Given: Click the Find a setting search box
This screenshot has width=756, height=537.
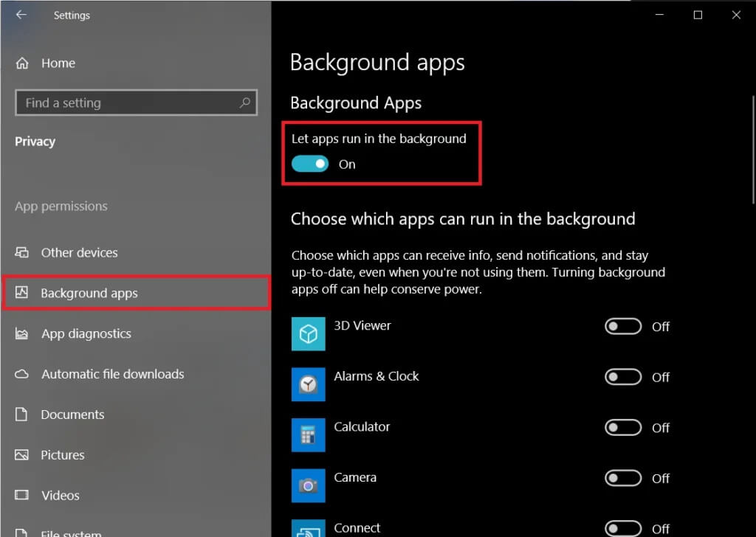Looking at the screenshot, I should click(136, 103).
